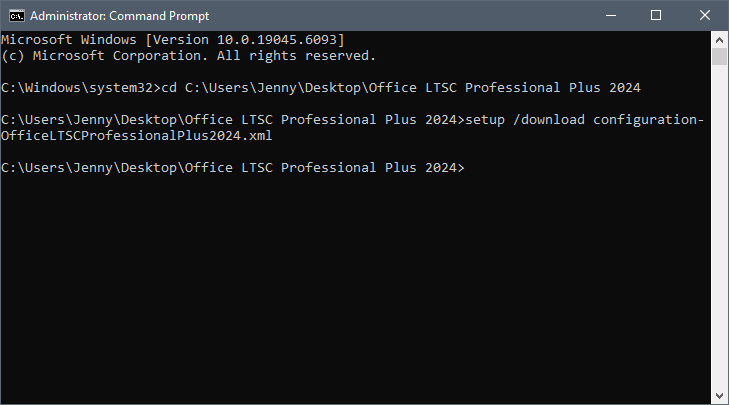Viewport: 729px width, 405px height.
Task: Close the Administrator Command Prompt window
Action: pyautogui.click(x=704, y=15)
